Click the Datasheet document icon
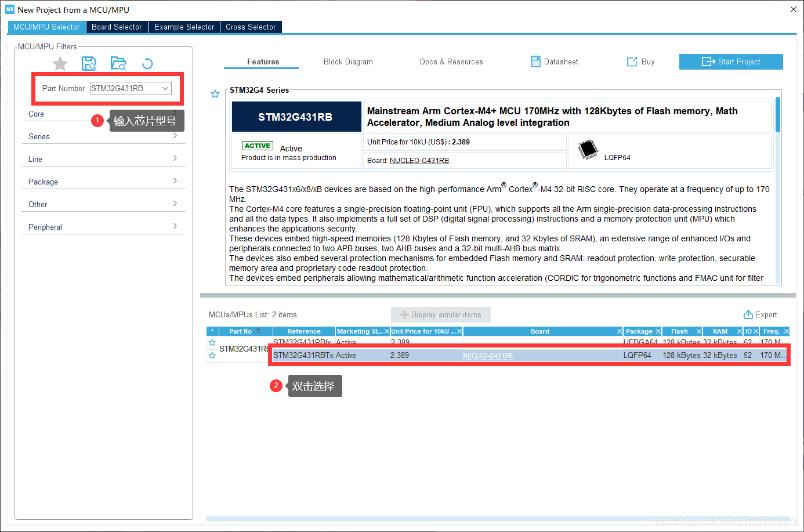Image resolution: width=804 pixels, height=532 pixels. (536, 61)
